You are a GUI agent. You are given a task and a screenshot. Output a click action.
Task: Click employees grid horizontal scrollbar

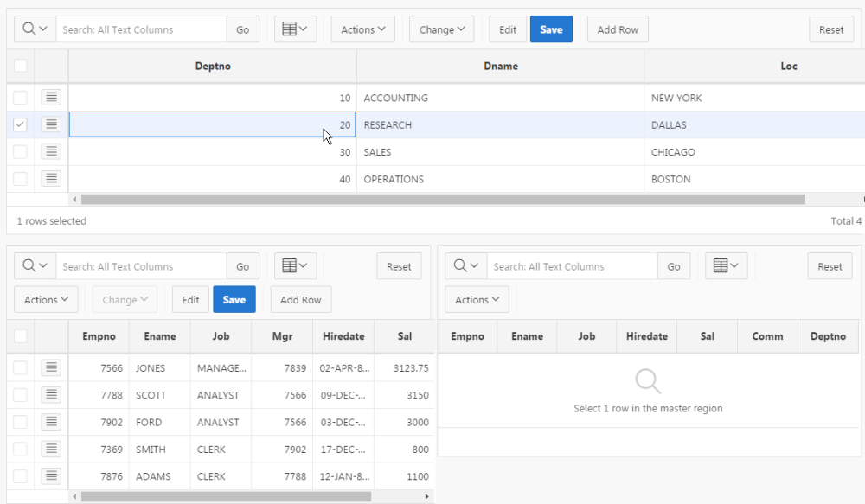226,496
